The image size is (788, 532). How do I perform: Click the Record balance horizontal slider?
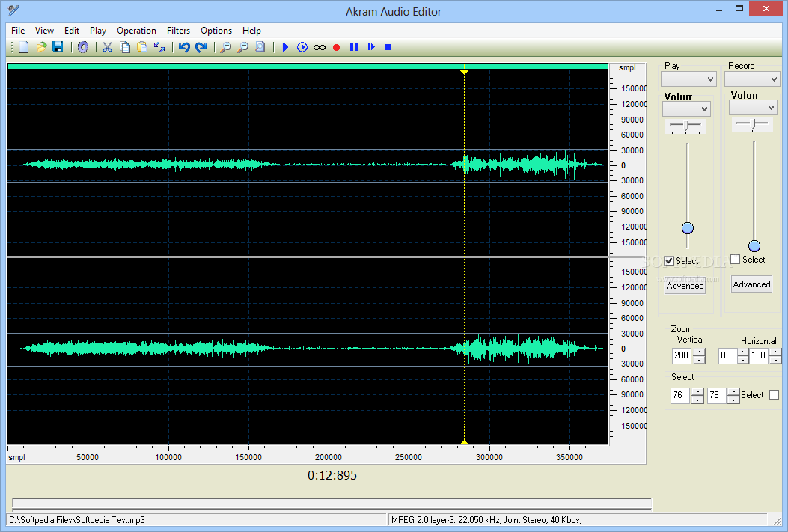[x=752, y=124]
